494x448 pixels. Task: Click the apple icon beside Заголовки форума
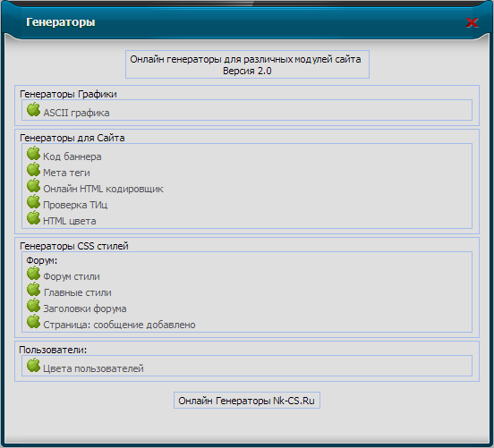(x=33, y=306)
